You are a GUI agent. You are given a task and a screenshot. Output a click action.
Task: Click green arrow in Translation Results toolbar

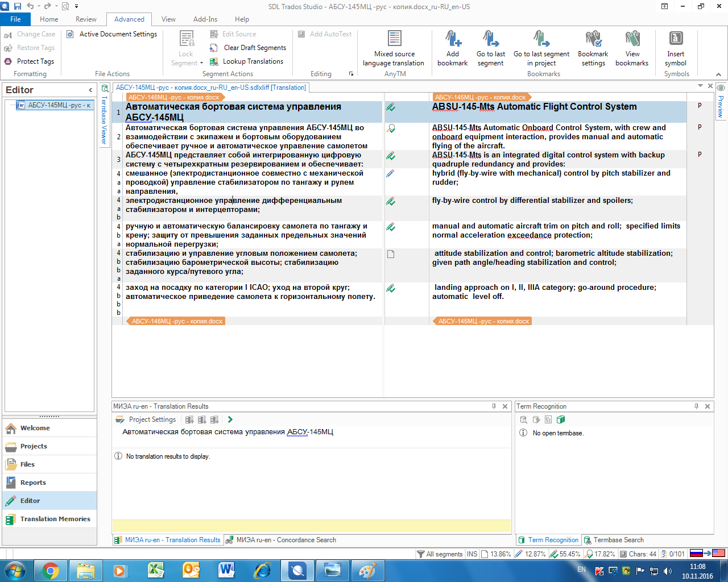pyautogui.click(x=230, y=419)
